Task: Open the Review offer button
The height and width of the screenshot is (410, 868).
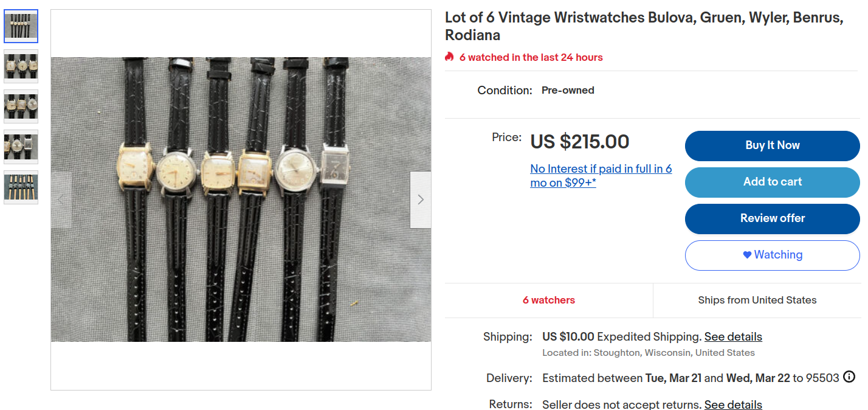Action: tap(772, 218)
